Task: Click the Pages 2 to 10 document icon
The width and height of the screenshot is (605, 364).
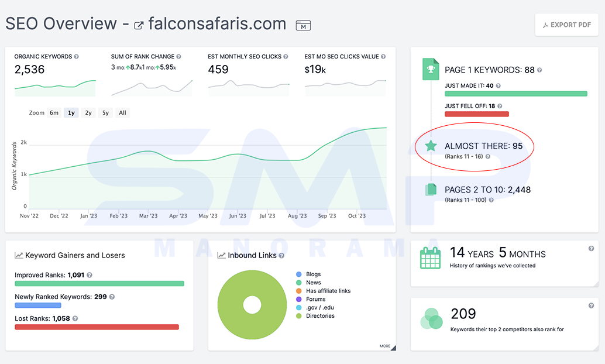Action: (x=431, y=190)
